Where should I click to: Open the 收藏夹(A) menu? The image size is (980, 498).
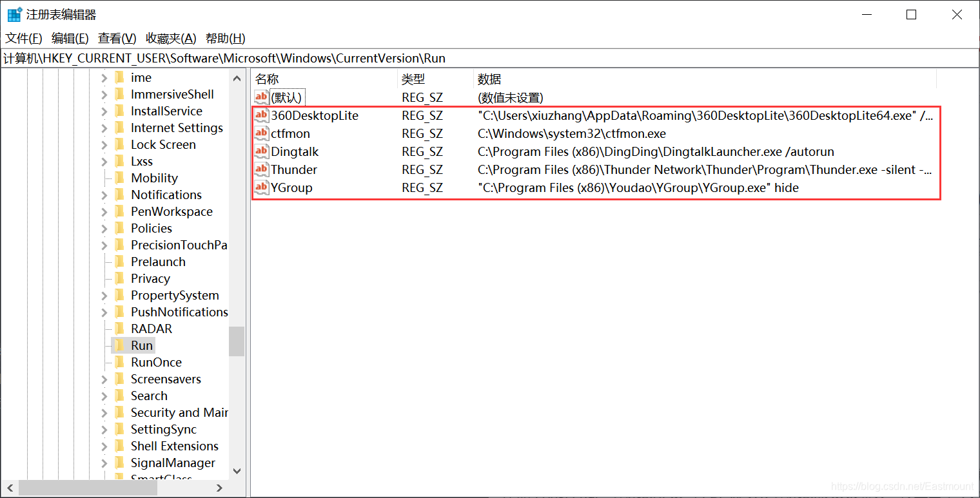[x=171, y=39]
